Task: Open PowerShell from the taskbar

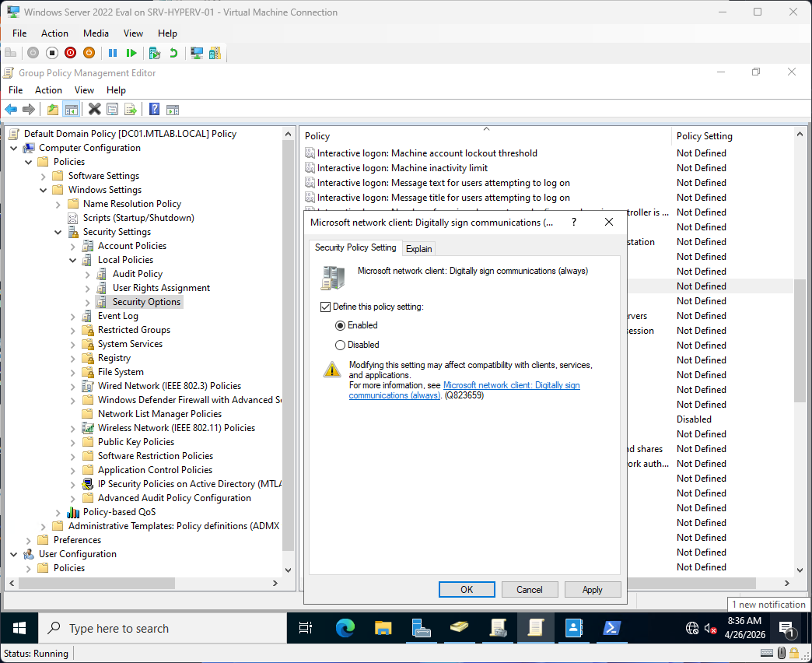Action: pos(611,628)
